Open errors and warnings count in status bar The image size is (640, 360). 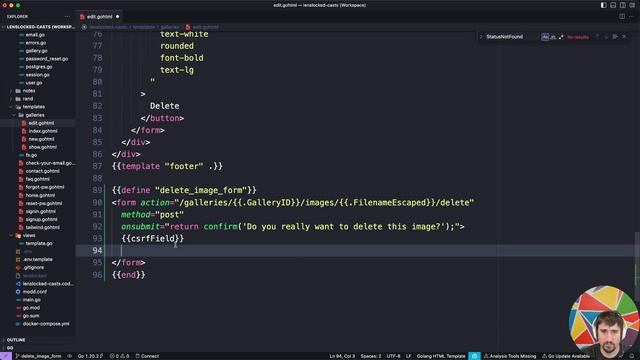tap(119, 356)
